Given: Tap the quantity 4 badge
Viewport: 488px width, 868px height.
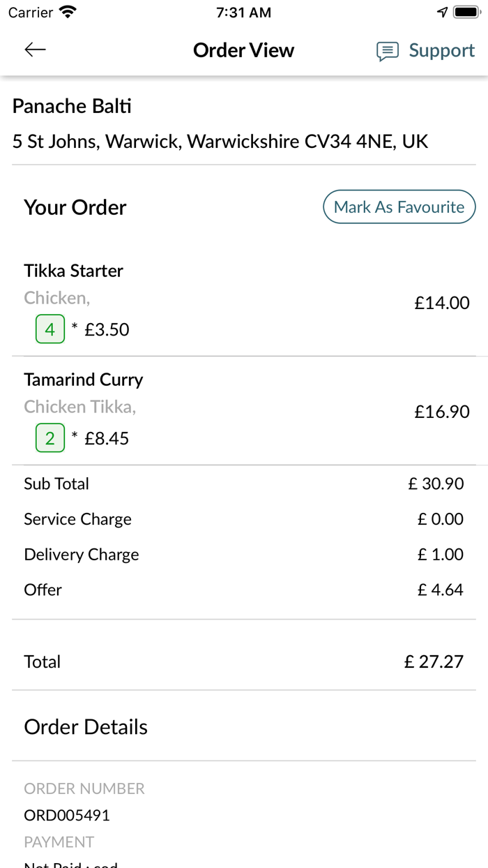Looking at the screenshot, I should [x=50, y=329].
